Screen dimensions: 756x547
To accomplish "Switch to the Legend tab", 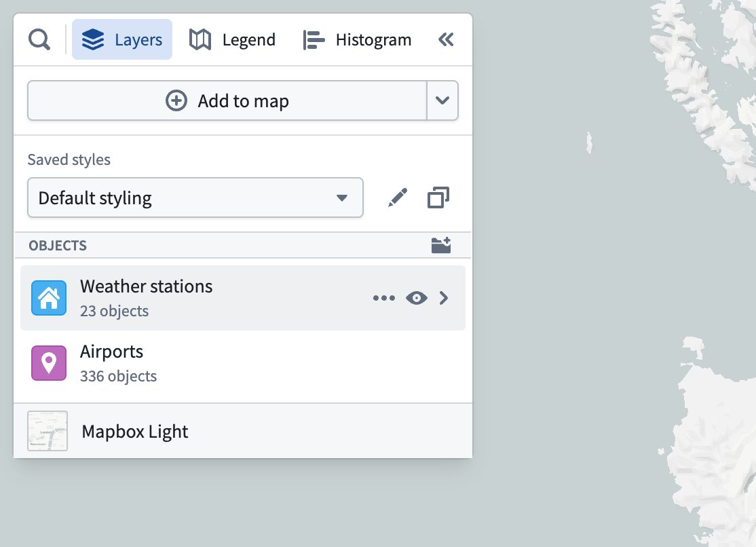I will click(x=232, y=39).
